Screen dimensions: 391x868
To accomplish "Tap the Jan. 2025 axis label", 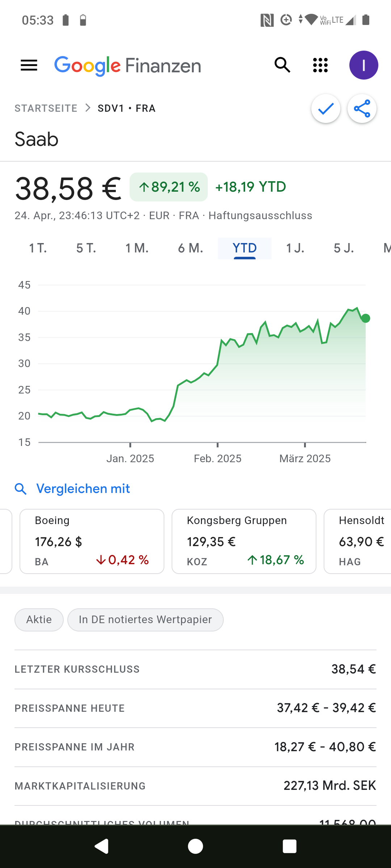I will pos(130,459).
